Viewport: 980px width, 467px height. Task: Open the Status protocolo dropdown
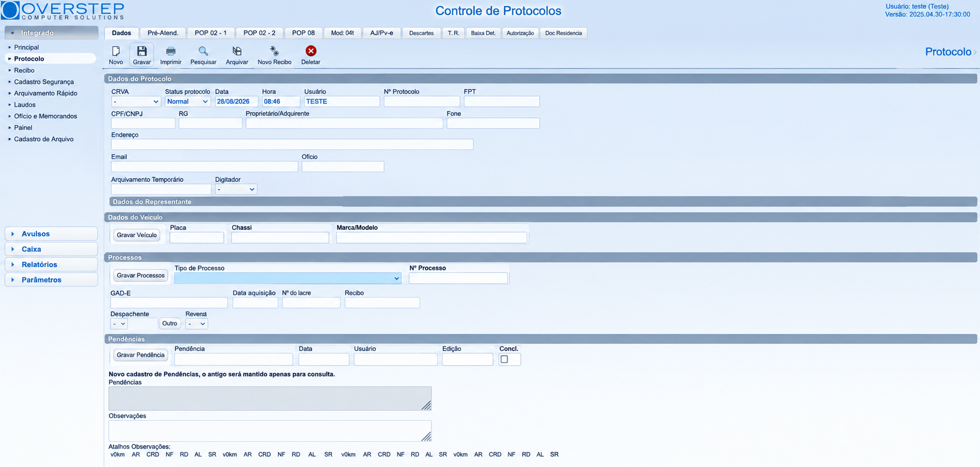tap(188, 101)
